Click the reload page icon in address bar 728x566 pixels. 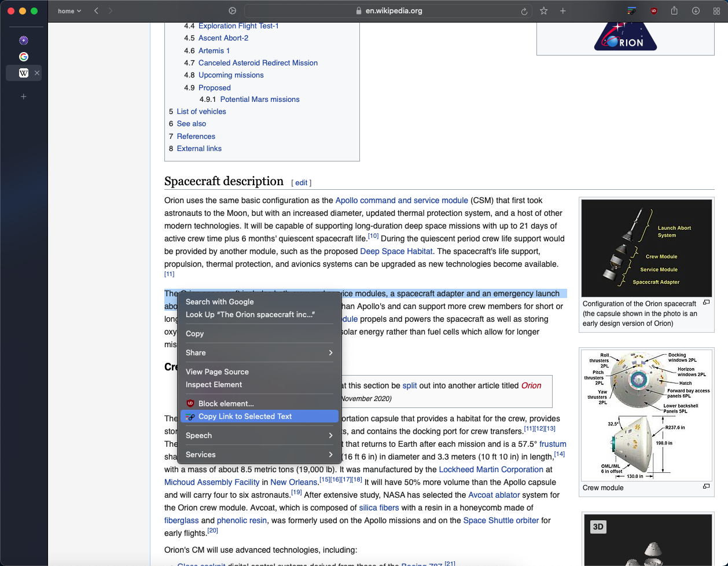pos(524,11)
